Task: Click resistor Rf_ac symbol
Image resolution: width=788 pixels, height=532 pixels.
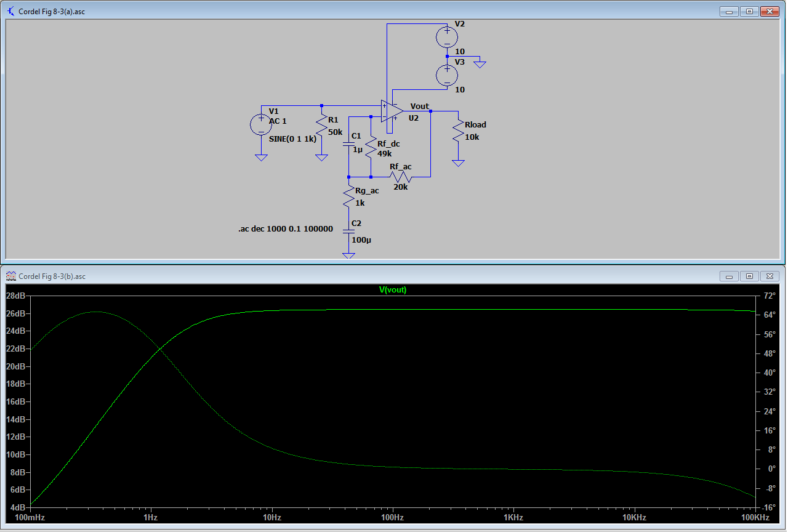Action: [x=400, y=177]
